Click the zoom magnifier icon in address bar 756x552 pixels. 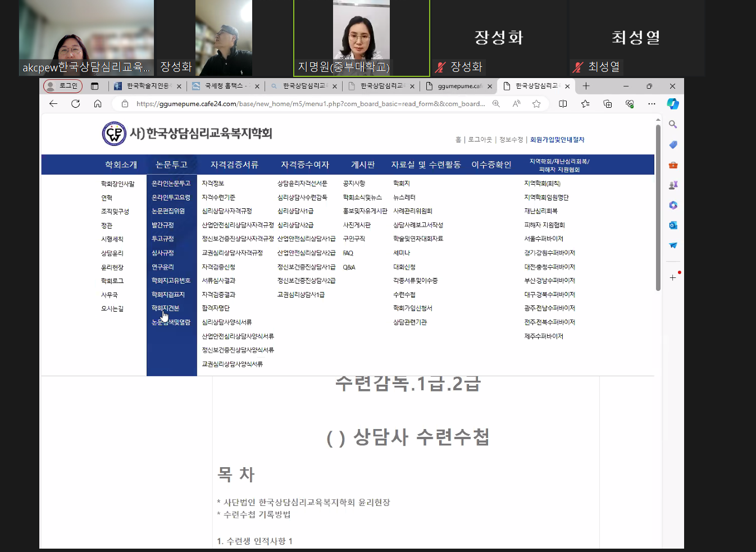pos(496,103)
